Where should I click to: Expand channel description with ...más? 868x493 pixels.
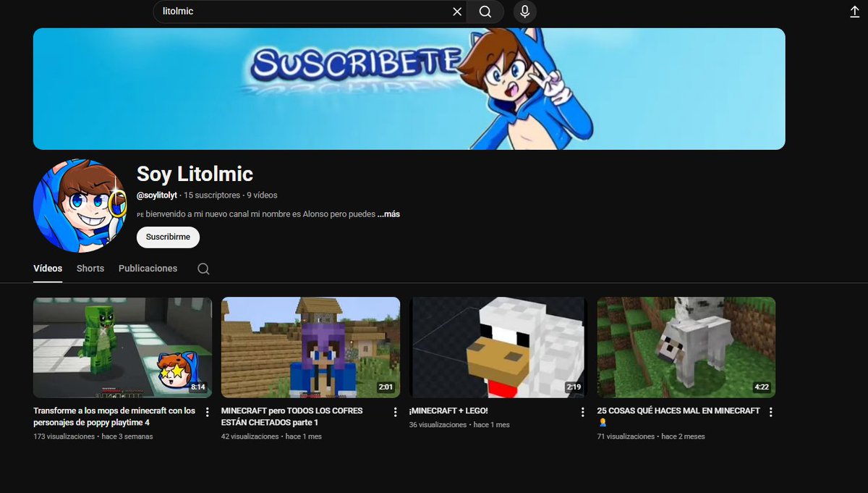(x=388, y=214)
